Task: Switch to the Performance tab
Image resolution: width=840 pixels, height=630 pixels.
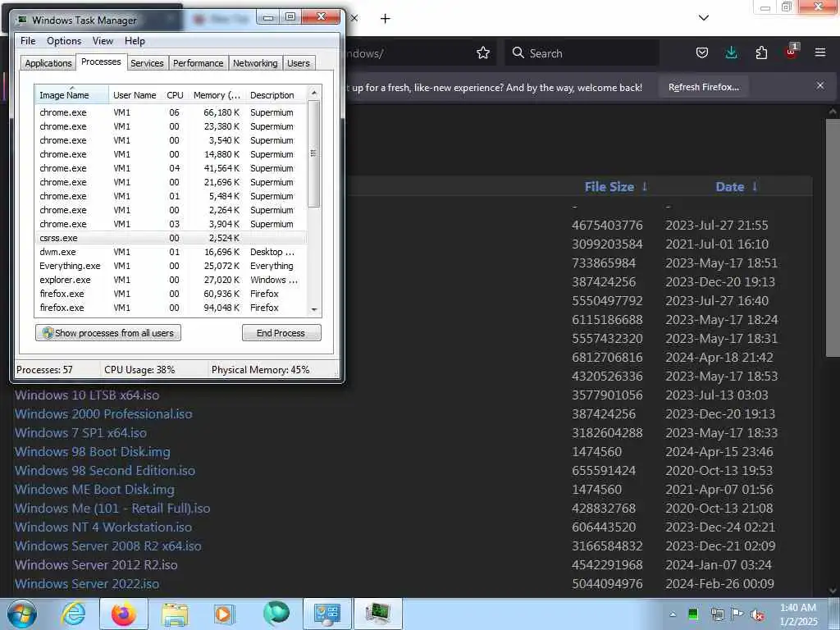Action: pyautogui.click(x=198, y=63)
